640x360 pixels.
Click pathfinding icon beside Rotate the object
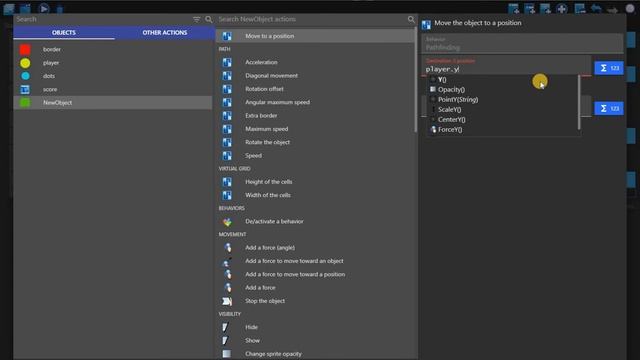point(227,142)
